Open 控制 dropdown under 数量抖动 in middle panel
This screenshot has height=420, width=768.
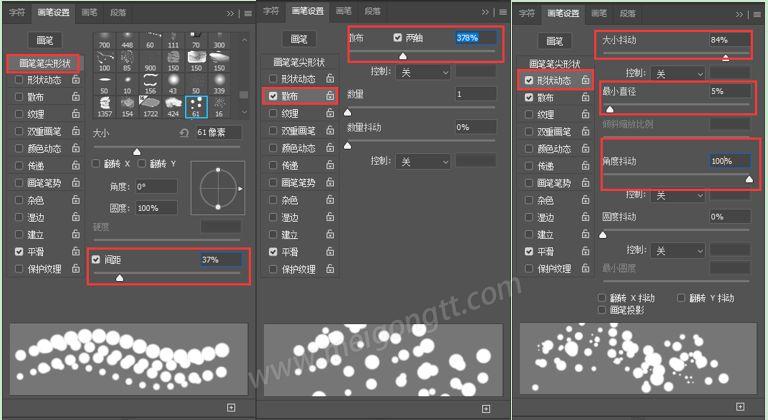click(x=423, y=161)
